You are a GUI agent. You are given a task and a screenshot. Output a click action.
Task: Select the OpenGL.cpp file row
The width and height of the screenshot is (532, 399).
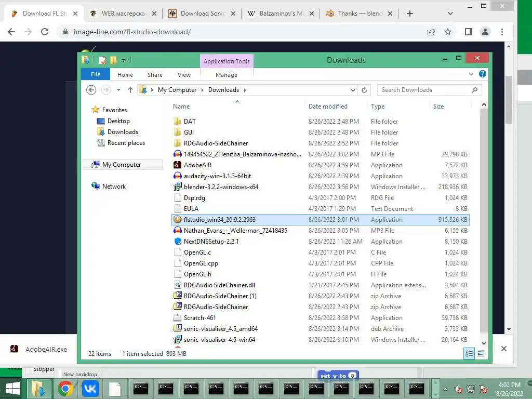point(320,263)
